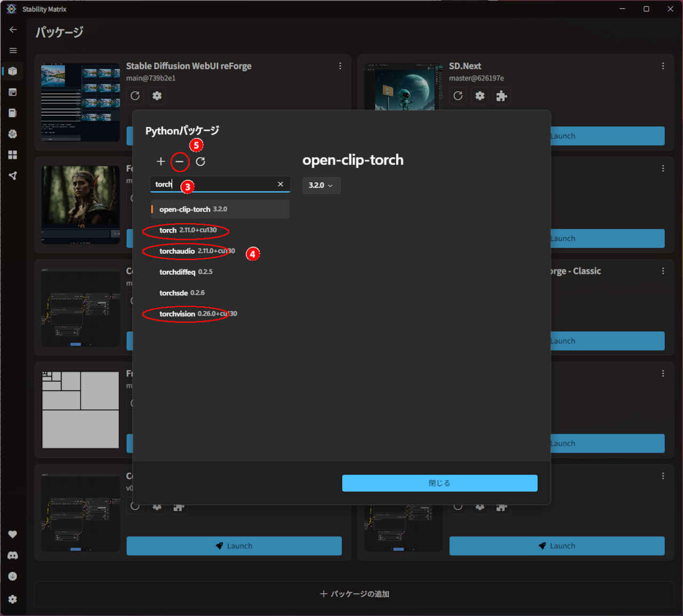Screen dimensions: 683x616
Task: Open the gear icon on Stable Diffusion WebUI reForge
Action: tap(157, 95)
